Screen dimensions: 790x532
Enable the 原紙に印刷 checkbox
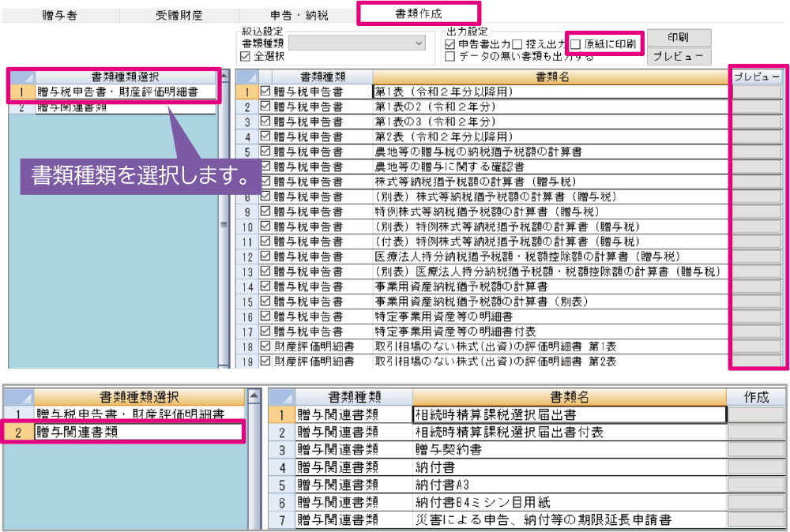[576, 44]
